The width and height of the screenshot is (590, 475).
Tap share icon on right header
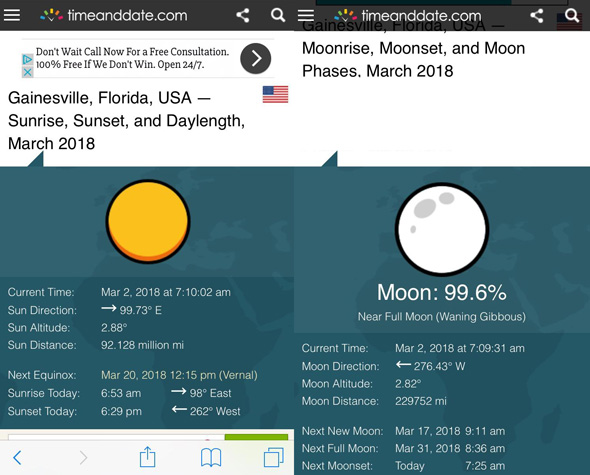pos(537,15)
